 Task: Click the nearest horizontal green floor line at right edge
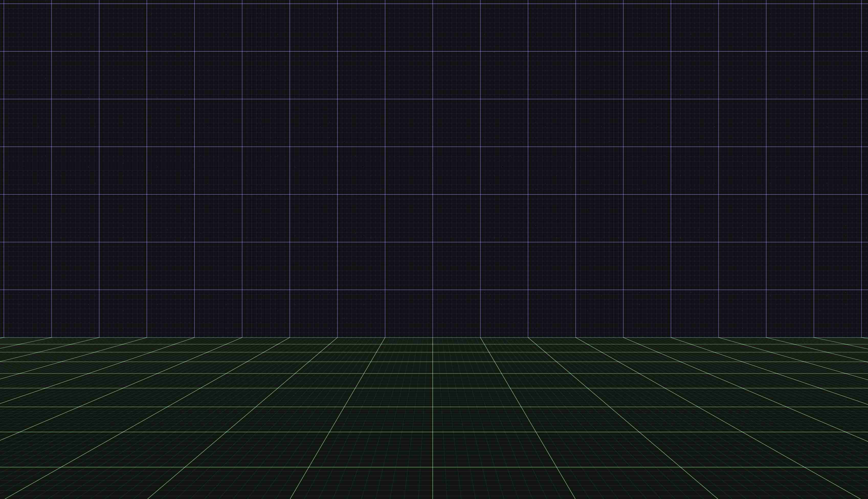867,467
